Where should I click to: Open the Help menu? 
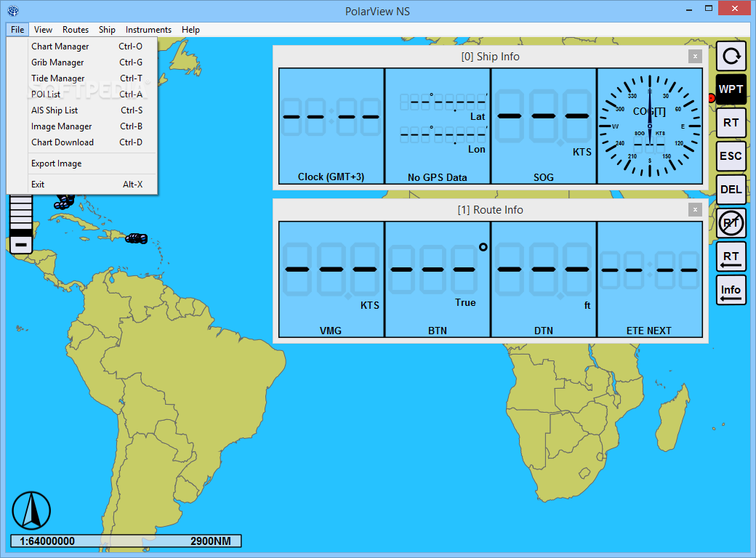(x=190, y=29)
